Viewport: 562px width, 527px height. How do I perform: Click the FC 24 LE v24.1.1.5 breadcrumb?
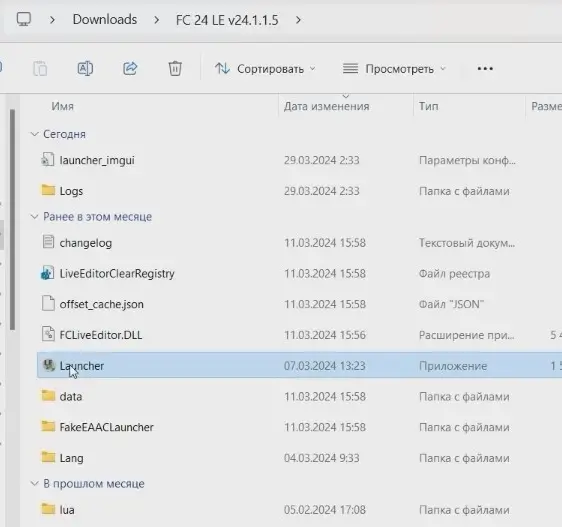point(227,20)
